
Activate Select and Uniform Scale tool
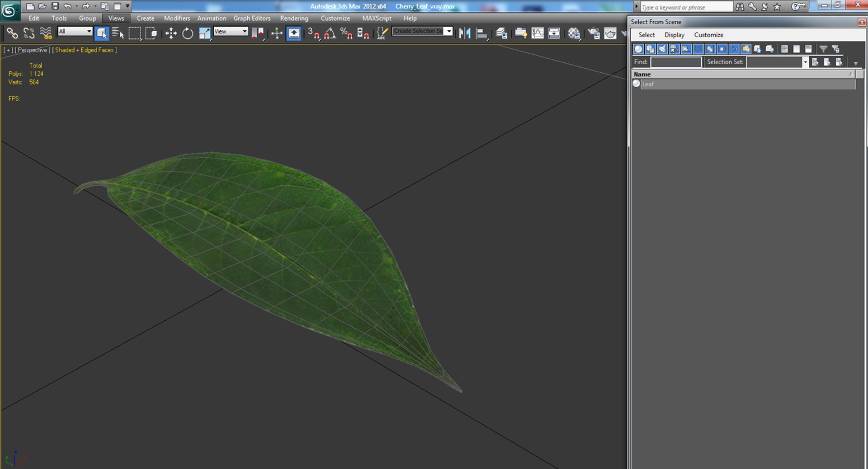click(x=204, y=33)
